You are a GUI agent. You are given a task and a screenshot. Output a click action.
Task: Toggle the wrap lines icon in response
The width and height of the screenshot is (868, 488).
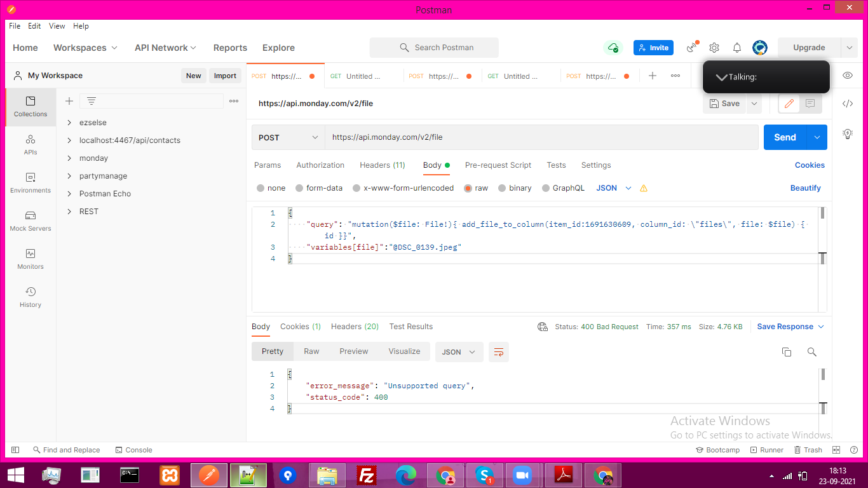[x=499, y=352]
